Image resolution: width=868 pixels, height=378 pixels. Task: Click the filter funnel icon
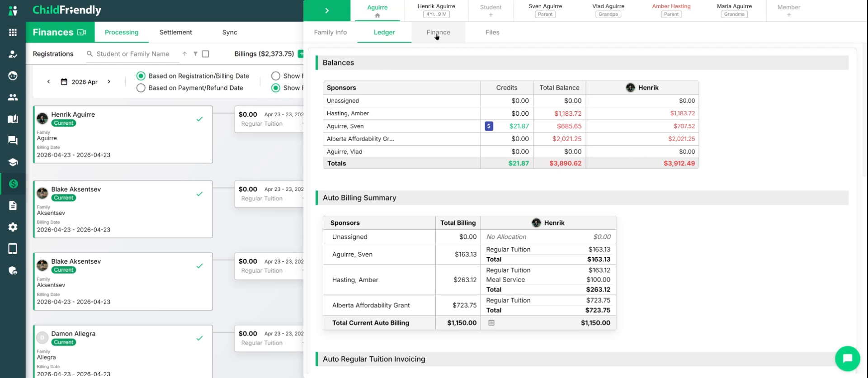[x=195, y=54]
